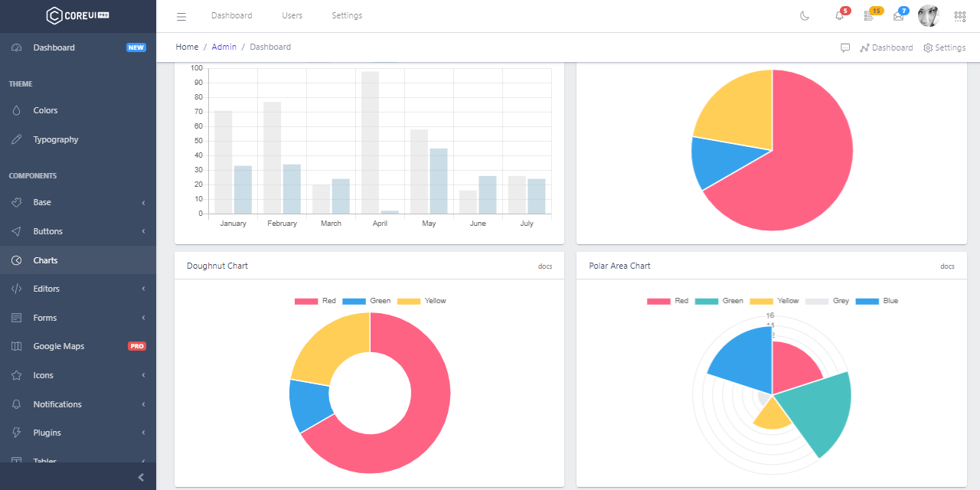The width and height of the screenshot is (980, 490).
Task: Click the Icons star icon
Action: pos(17,375)
